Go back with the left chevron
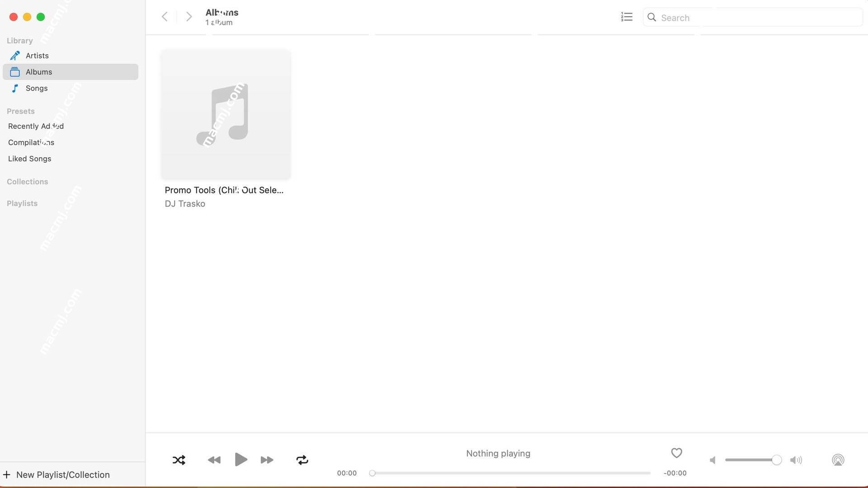868x488 pixels. [165, 17]
